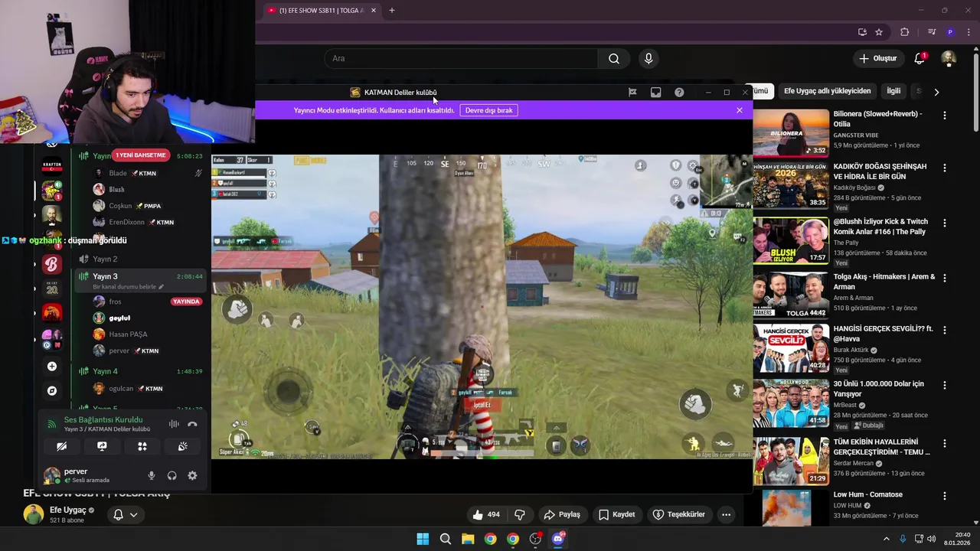This screenshot has width=980, height=551.
Task: Close the EFE SHOW YouTube tab
Action: click(x=374, y=10)
